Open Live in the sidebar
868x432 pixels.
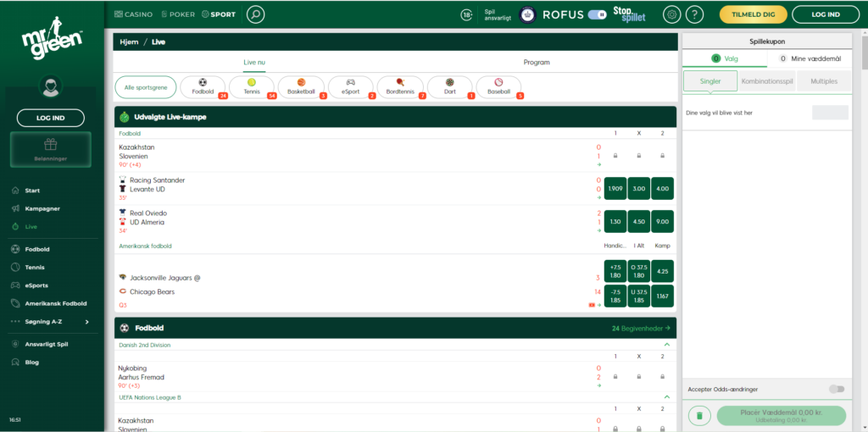coord(31,227)
